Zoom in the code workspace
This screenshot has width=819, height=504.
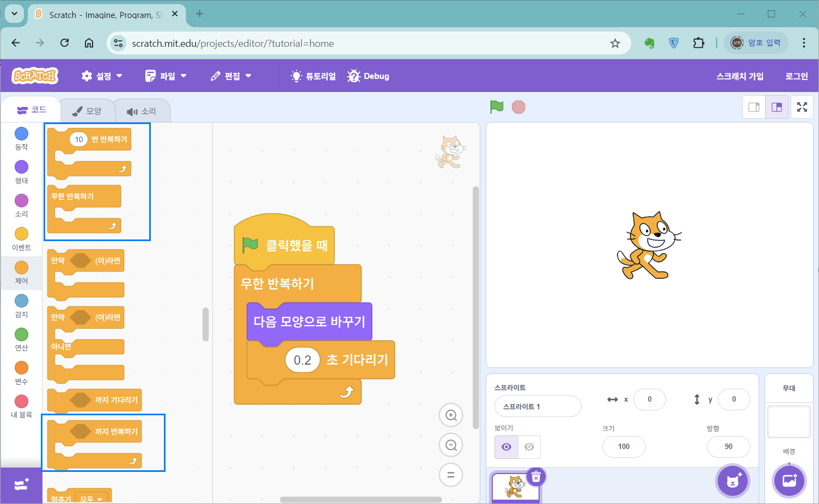[451, 415]
